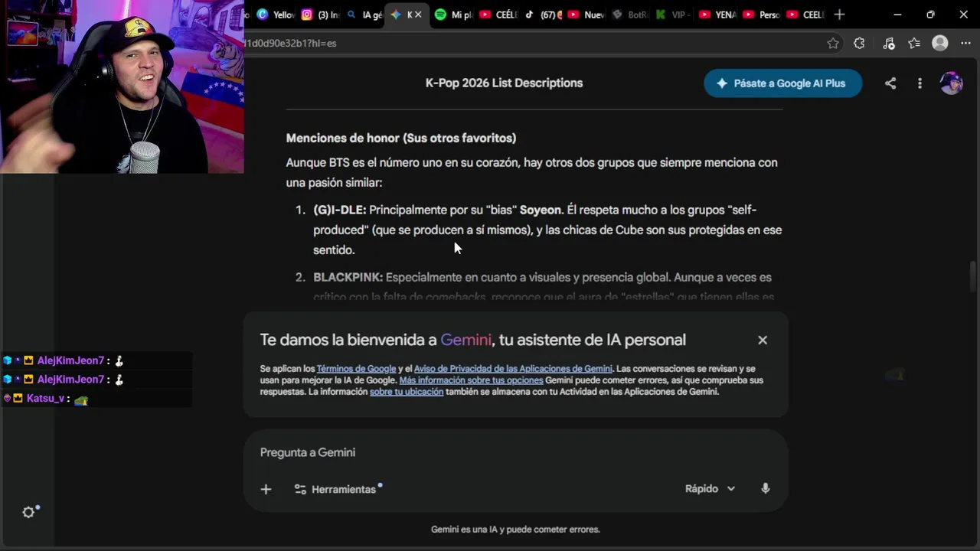
Task: Share the conversation using the share icon
Action: tap(890, 83)
